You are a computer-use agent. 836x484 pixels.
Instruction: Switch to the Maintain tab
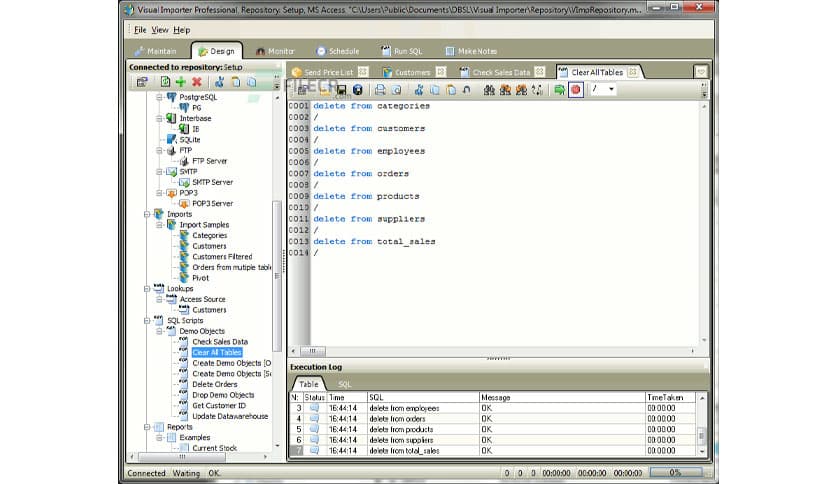click(x=156, y=51)
